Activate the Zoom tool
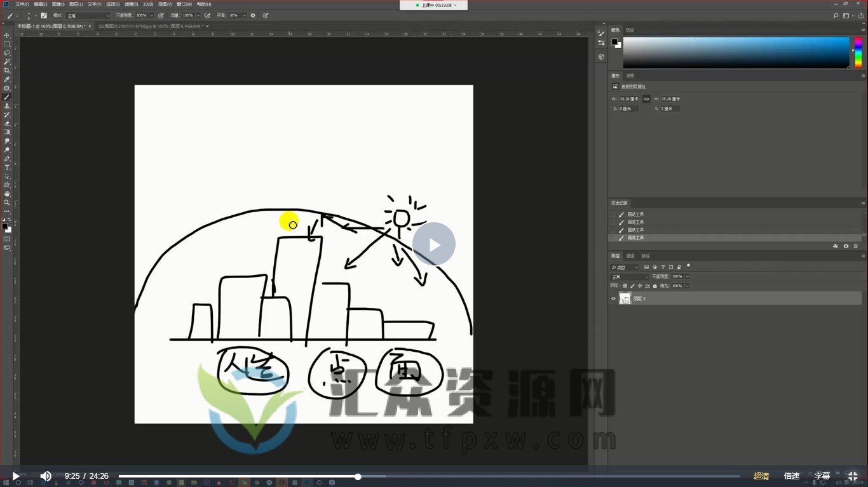The height and width of the screenshot is (487, 868). 7,203
